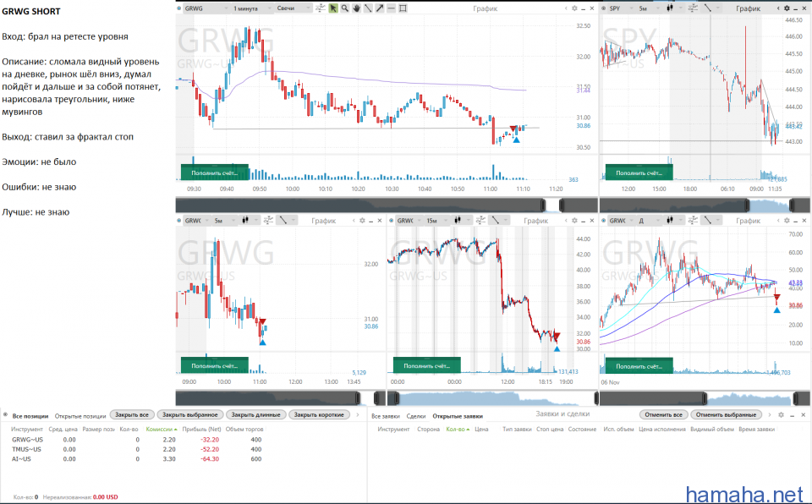This screenshot has width=812, height=504.
Task: Expand more position buttons chevron after 'Закрыть короткие'
Action: tap(357, 415)
